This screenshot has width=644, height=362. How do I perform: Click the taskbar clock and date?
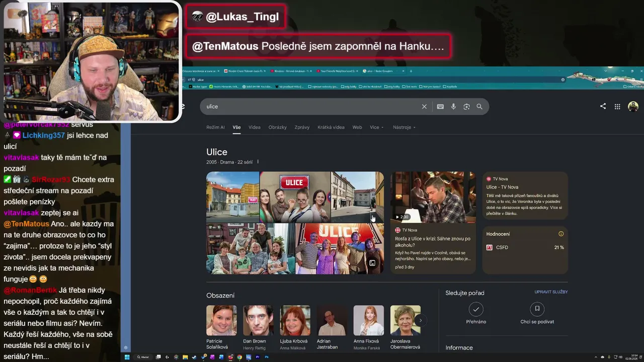[x=631, y=357]
